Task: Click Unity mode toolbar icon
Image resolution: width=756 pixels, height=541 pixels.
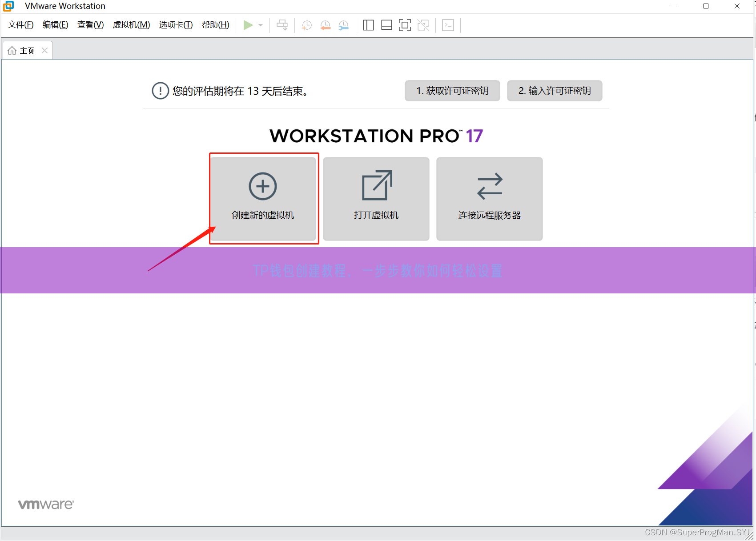Action: tap(423, 25)
